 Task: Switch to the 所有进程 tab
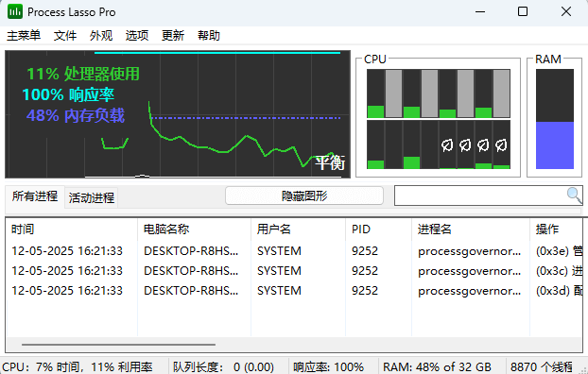pyautogui.click(x=35, y=196)
